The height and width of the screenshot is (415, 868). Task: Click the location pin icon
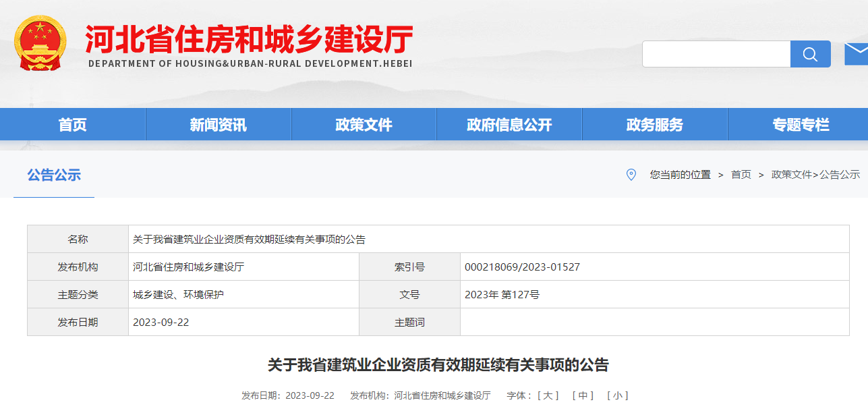point(631,175)
